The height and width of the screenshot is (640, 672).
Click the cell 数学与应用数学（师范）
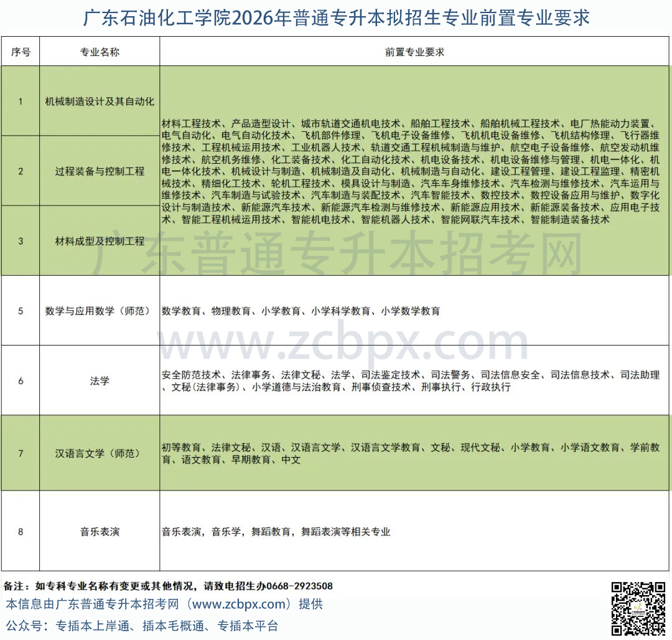click(100, 311)
